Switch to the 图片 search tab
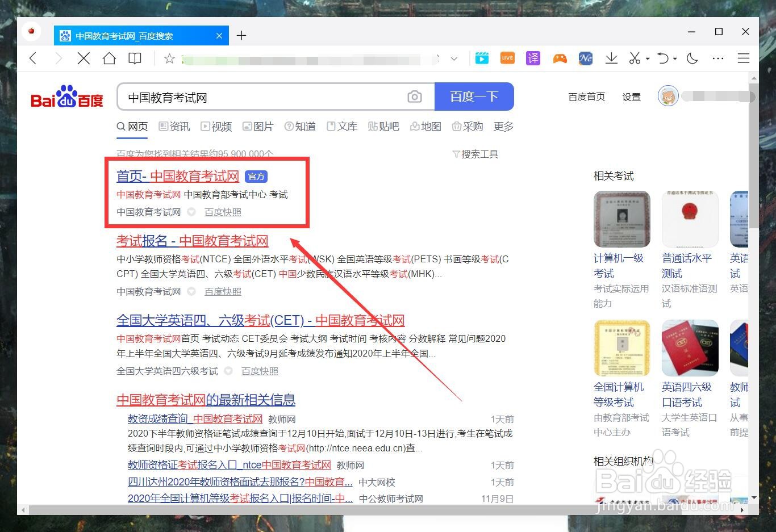 (x=257, y=126)
